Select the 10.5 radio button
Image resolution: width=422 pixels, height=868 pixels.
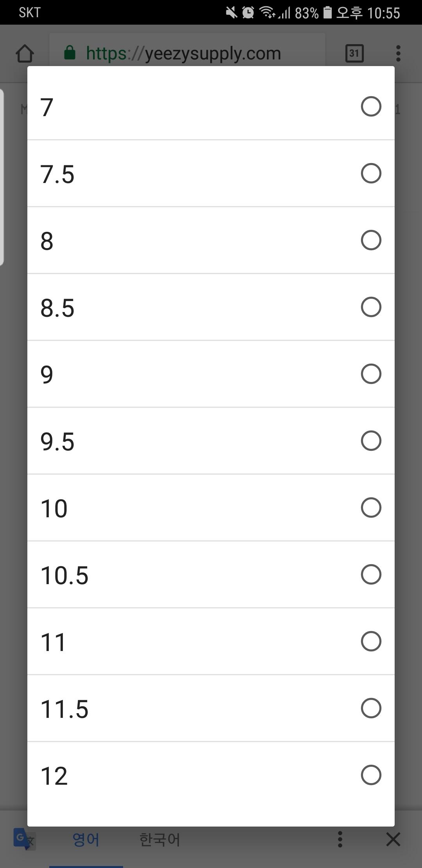[371, 574]
